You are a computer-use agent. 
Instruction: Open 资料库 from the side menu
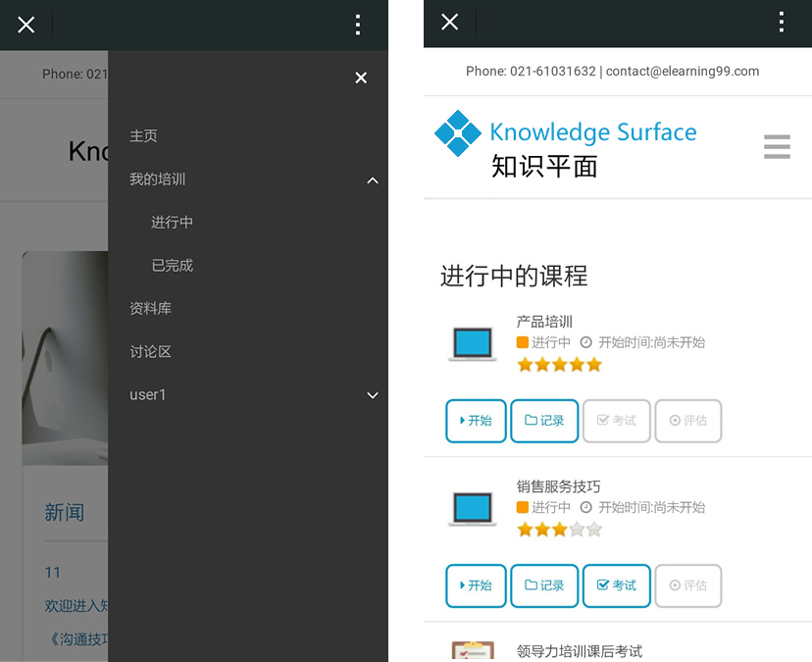151,309
